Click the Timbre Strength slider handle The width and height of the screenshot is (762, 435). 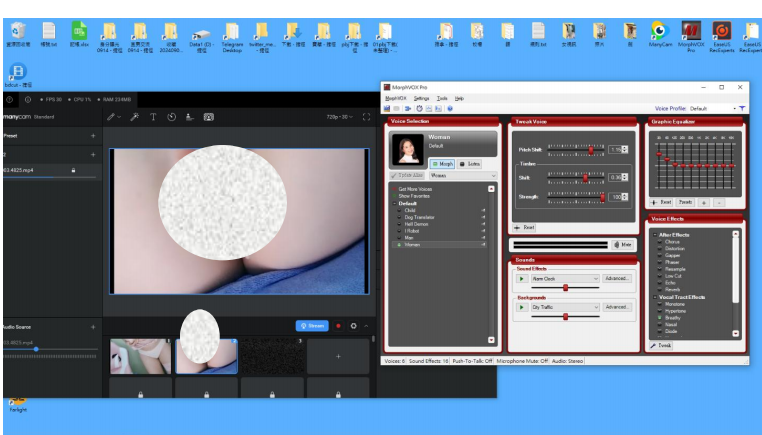603,197
